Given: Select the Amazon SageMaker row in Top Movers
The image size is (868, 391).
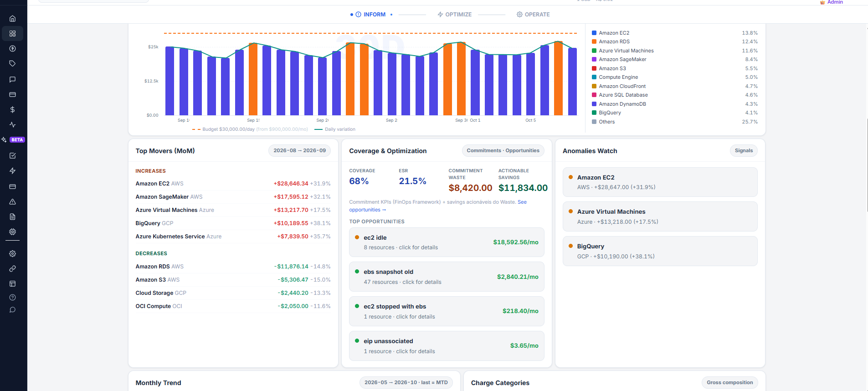Looking at the screenshot, I should point(233,197).
